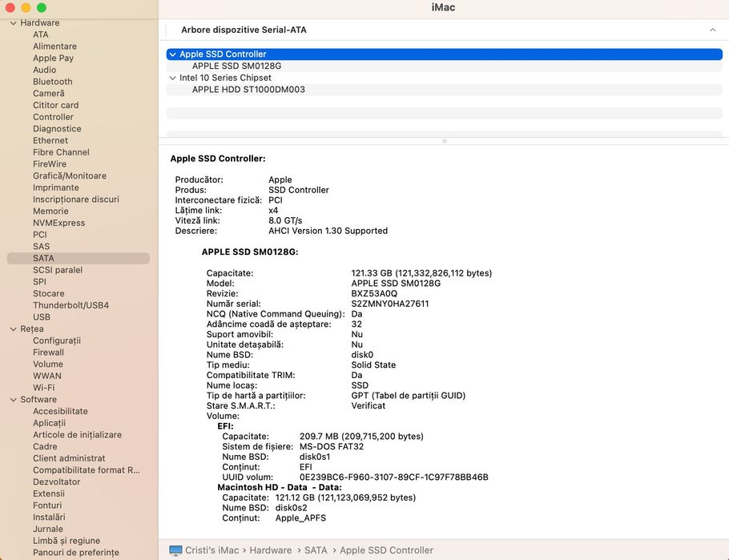Open Accesibilitate software category
729x560 pixels.
(x=60, y=411)
